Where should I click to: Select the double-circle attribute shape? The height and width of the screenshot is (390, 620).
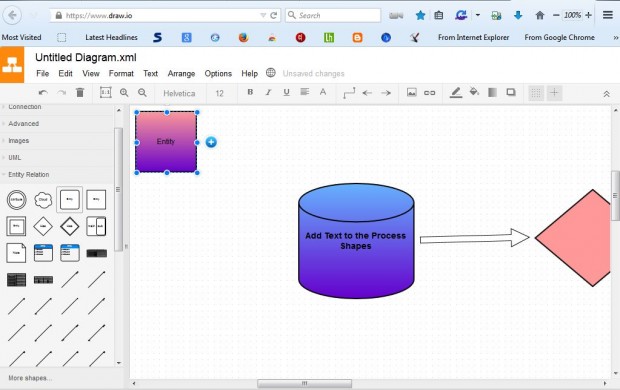tap(17, 200)
